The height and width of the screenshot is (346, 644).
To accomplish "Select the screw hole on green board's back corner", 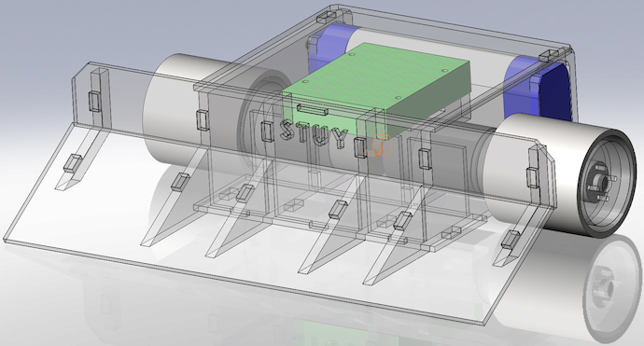I will (x=444, y=70).
